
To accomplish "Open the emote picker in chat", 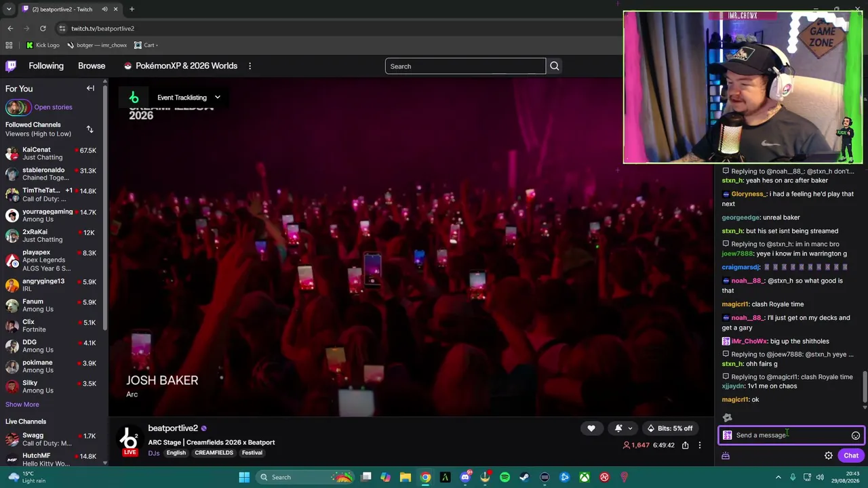I will 856,436.
